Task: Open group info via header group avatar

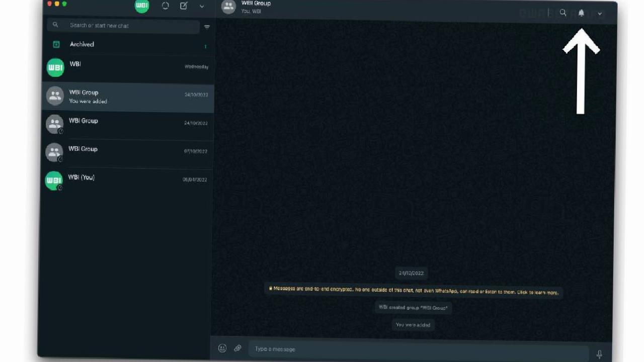Action: 228,7
